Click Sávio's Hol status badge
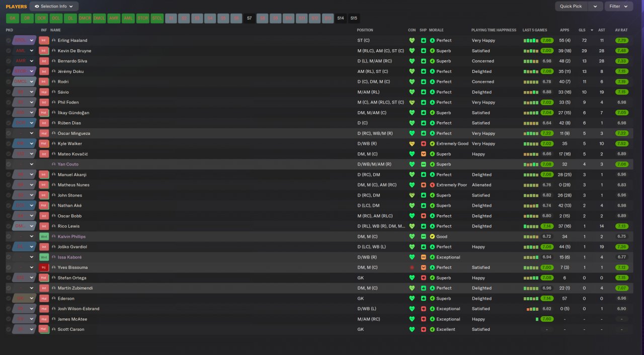The height and width of the screenshot is (355, 644). pos(44,92)
